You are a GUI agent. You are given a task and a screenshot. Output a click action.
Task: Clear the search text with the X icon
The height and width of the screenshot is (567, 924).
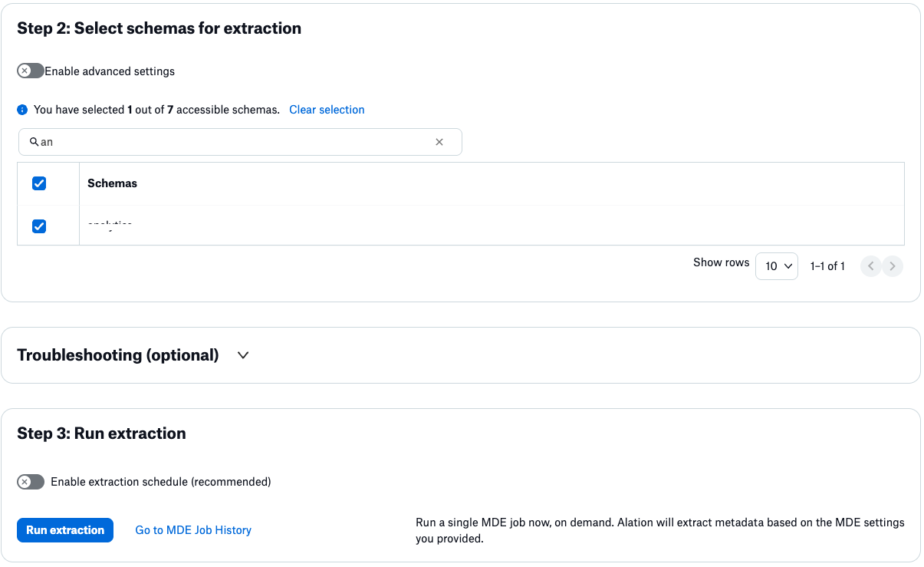point(439,142)
